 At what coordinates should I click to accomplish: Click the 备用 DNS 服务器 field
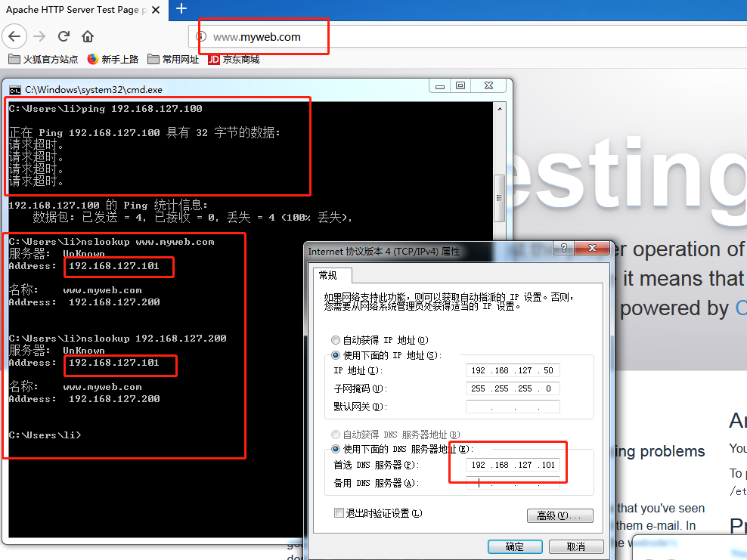click(x=513, y=483)
